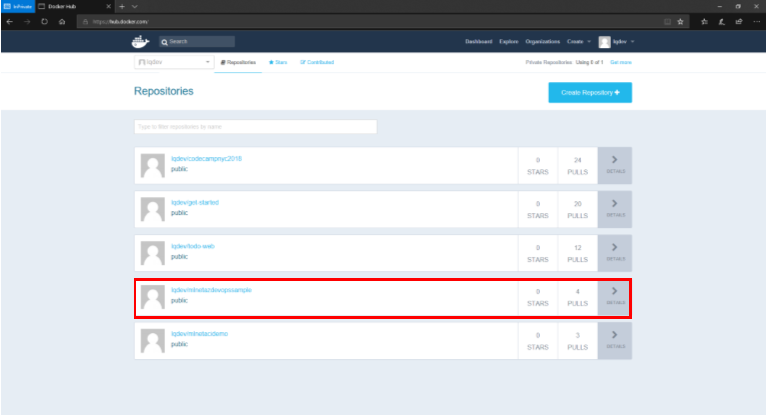Open details arrow for lqdev/mlnetacidemo

(615, 341)
